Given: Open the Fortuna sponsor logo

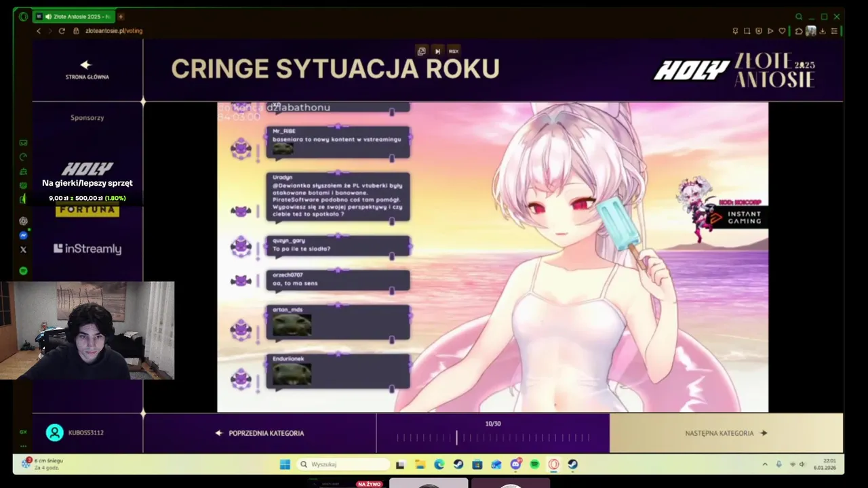Looking at the screenshot, I should (x=87, y=210).
